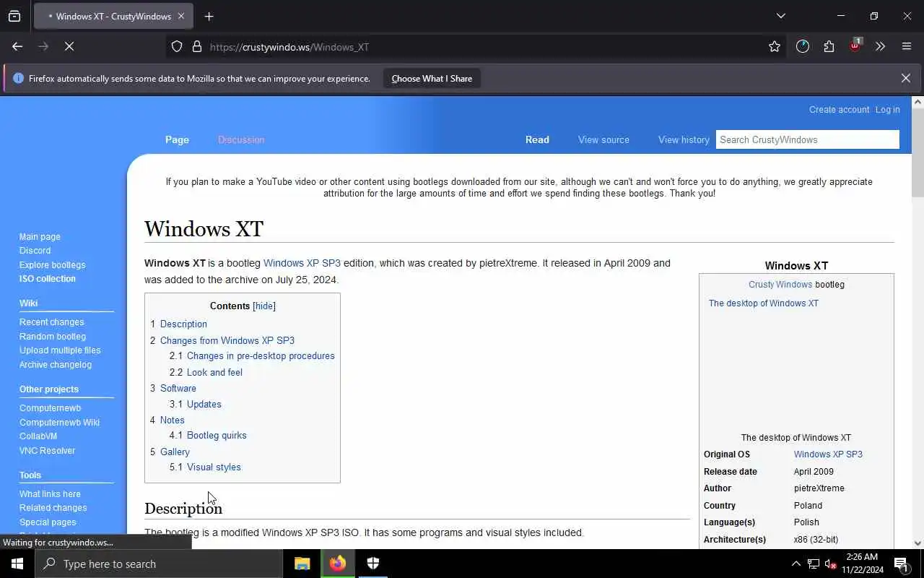Jump to 3.1 Updates section
The width and height of the screenshot is (924, 578).
click(196, 405)
